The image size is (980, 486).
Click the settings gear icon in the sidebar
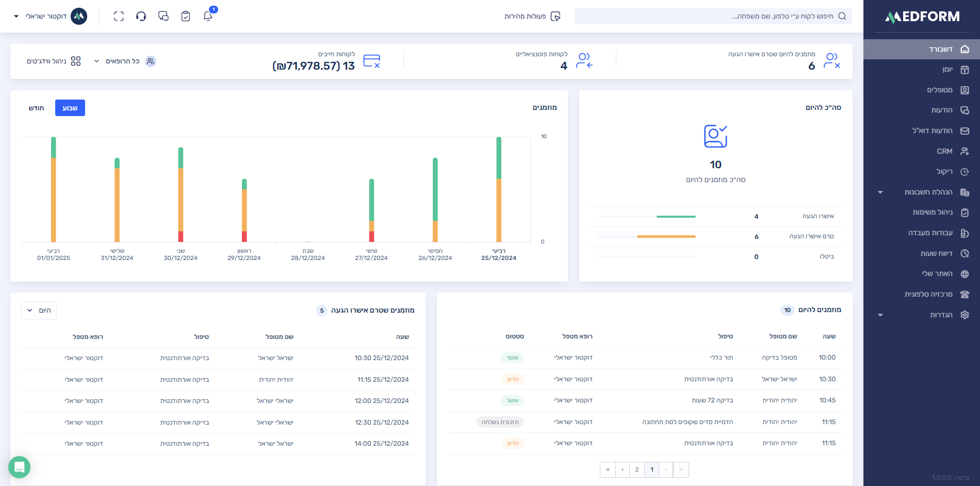tap(965, 315)
